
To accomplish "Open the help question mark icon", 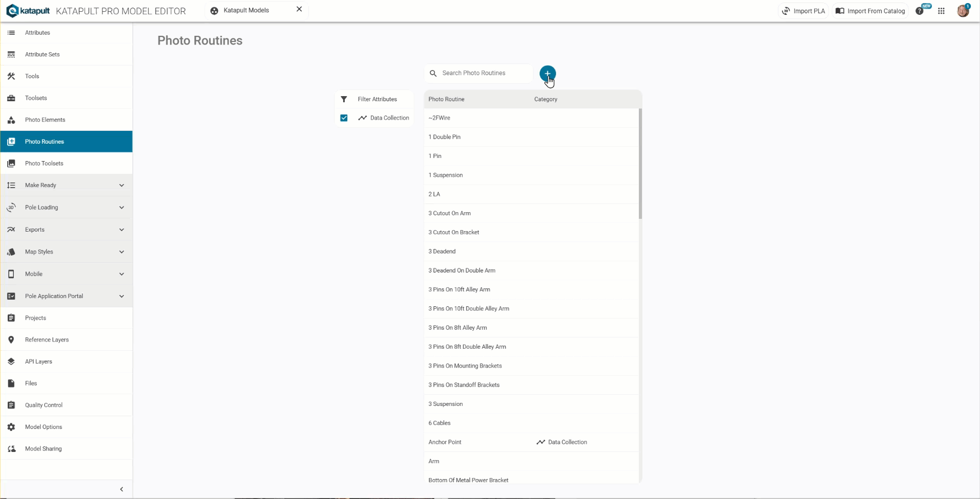I will (x=920, y=11).
